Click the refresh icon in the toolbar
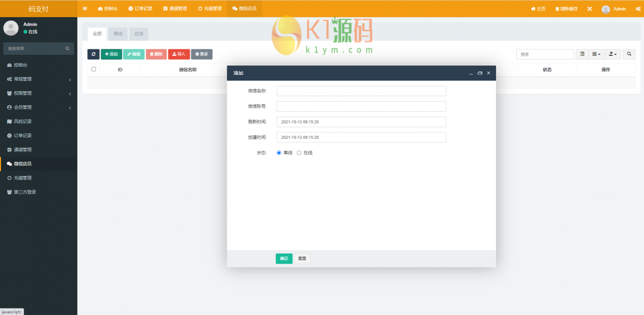644x315 pixels. pos(93,54)
